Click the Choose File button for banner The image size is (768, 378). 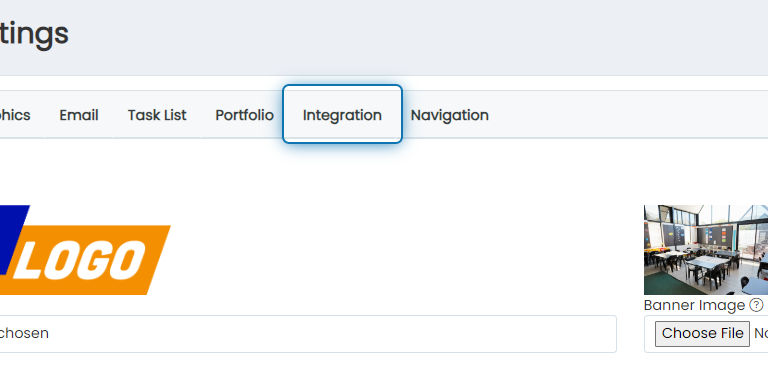[x=702, y=333]
